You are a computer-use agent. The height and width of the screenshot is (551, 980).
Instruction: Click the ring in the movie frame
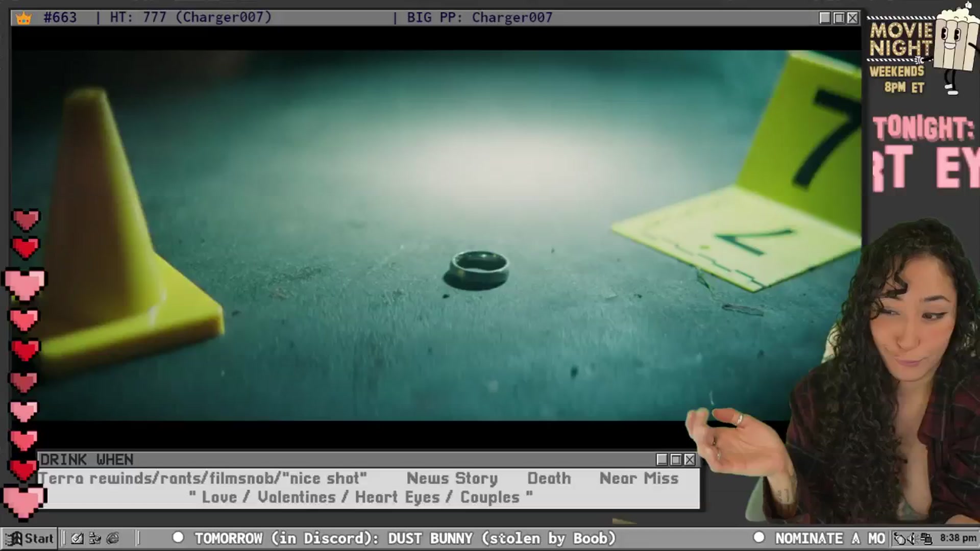[x=478, y=269]
